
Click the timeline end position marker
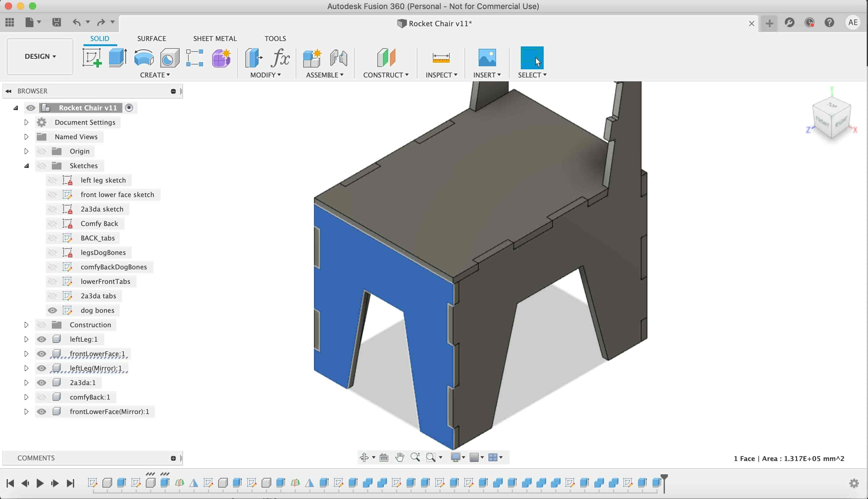click(x=664, y=483)
